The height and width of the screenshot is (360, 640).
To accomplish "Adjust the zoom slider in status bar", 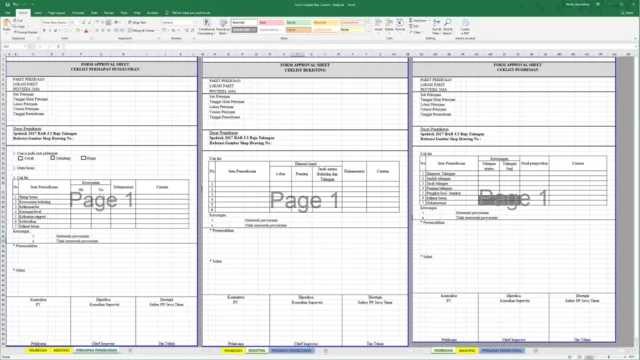I will pyautogui.click(x=609, y=357).
